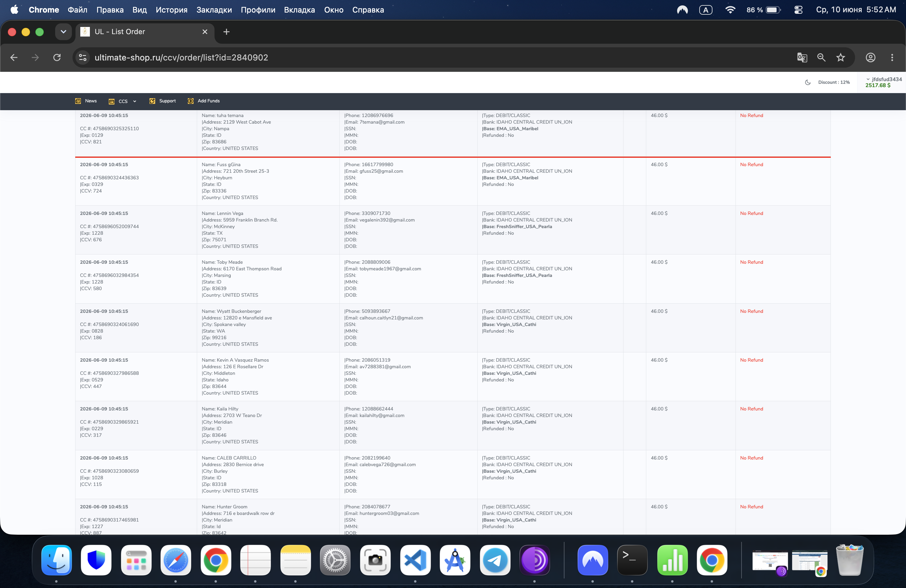Open System Settings from the Dock
This screenshot has height=588, width=906.
tap(335, 560)
